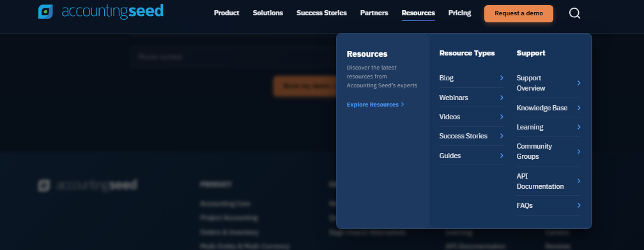
Task: Open the Community Groups link
Action: click(x=548, y=151)
